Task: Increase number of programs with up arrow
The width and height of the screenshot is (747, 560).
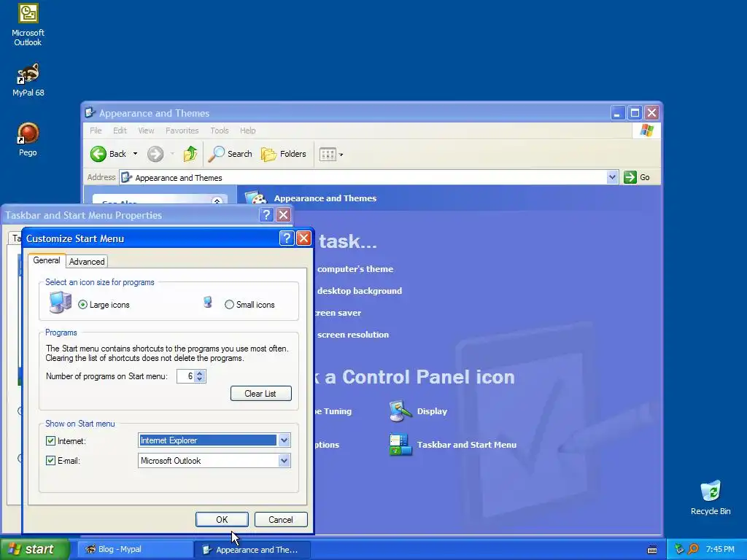Action: tap(200, 373)
